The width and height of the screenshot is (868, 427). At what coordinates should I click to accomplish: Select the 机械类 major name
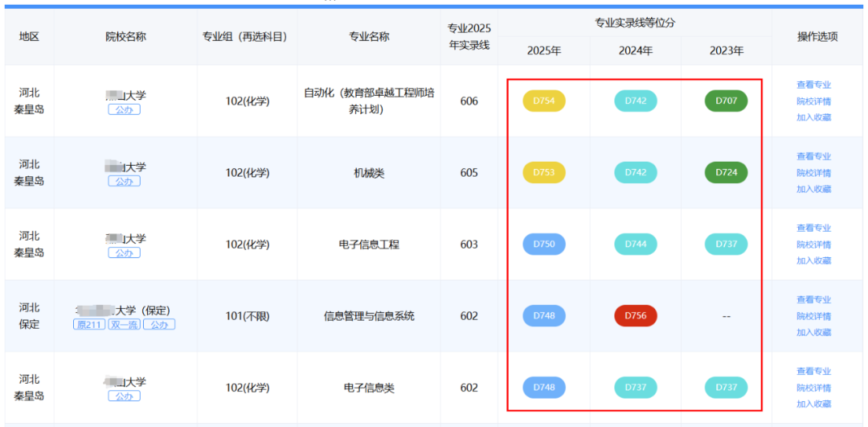(369, 173)
